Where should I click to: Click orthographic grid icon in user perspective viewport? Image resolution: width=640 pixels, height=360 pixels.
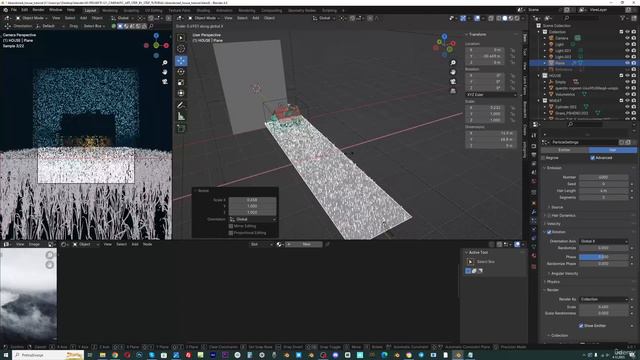pos(453,91)
